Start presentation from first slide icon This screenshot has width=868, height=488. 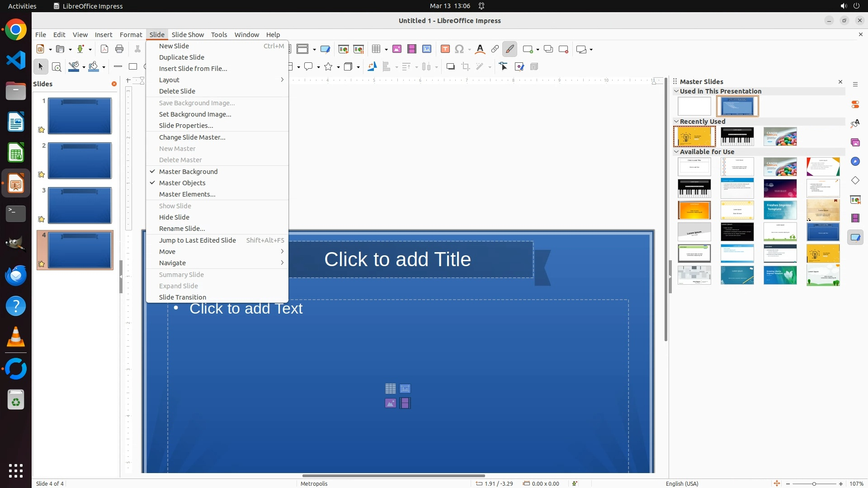point(344,49)
